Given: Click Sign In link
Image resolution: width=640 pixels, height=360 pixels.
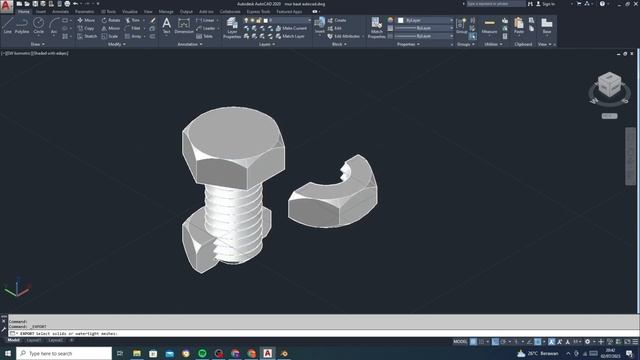Looking at the screenshot, I should (x=546, y=4).
